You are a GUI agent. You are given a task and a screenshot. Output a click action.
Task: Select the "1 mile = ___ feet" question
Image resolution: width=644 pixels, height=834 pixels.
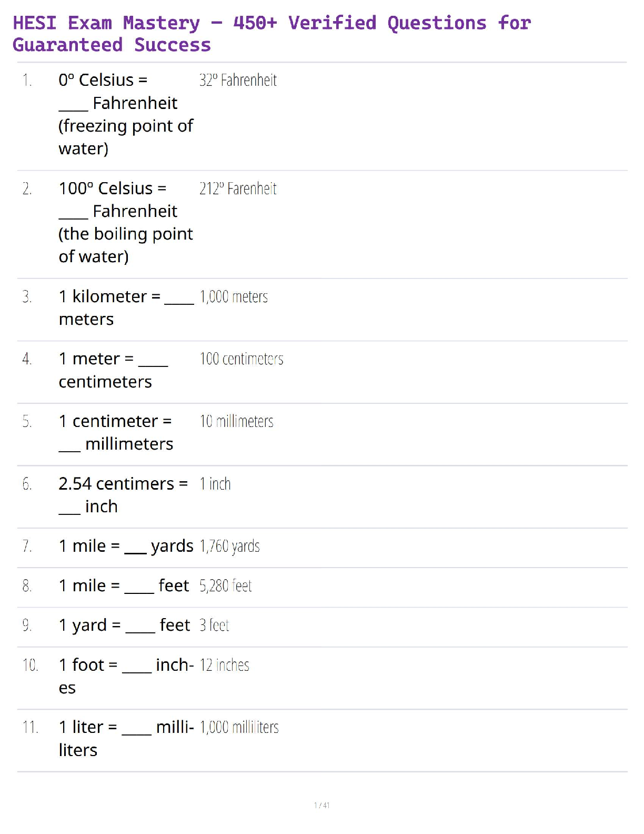(x=124, y=585)
